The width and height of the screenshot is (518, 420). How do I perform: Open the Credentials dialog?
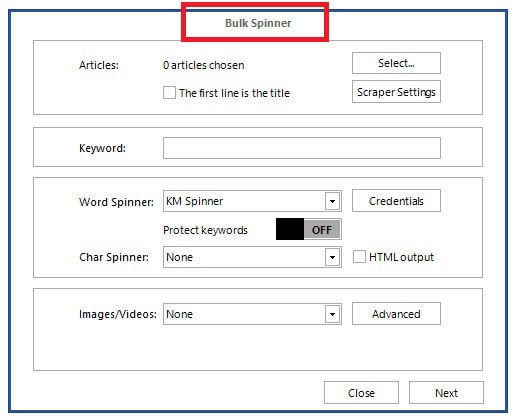[x=396, y=201]
